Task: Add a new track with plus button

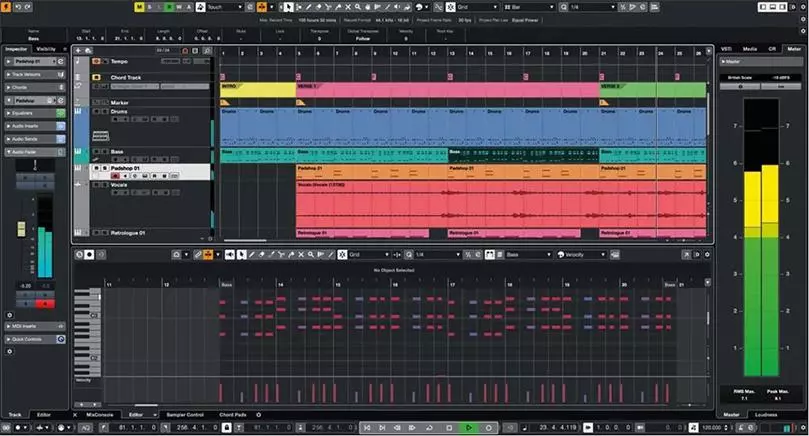Action: click(78, 51)
